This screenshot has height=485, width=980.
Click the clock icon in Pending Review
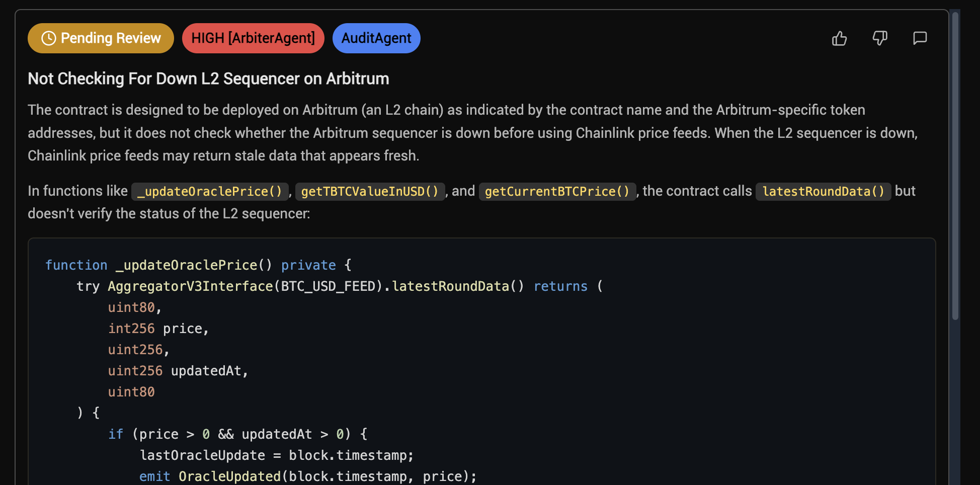pos(48,38)
